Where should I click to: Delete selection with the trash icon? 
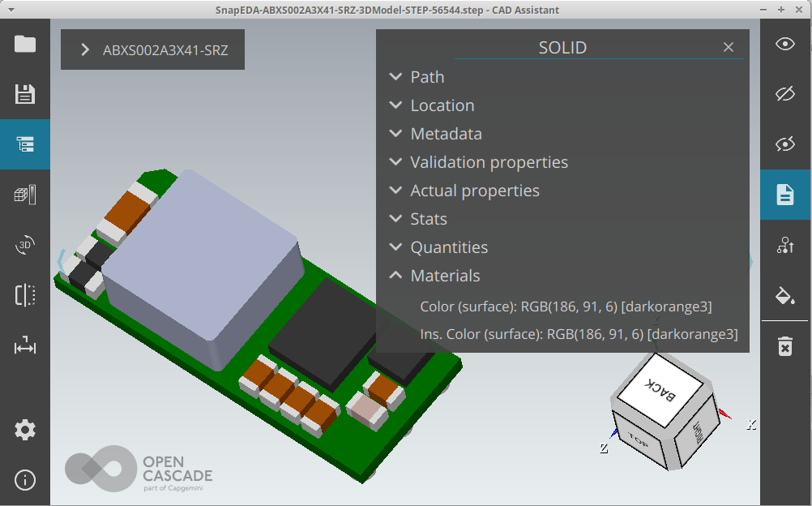[784, 347]
